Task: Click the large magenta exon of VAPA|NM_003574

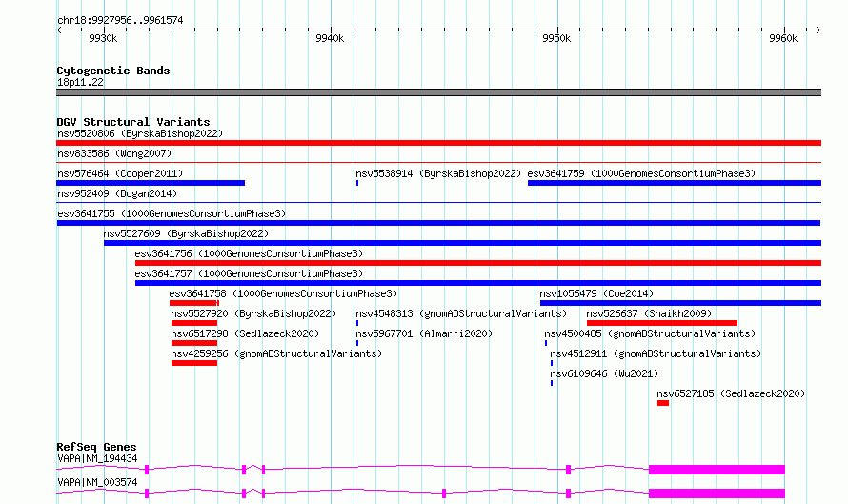Action: [x=717, y=494]
